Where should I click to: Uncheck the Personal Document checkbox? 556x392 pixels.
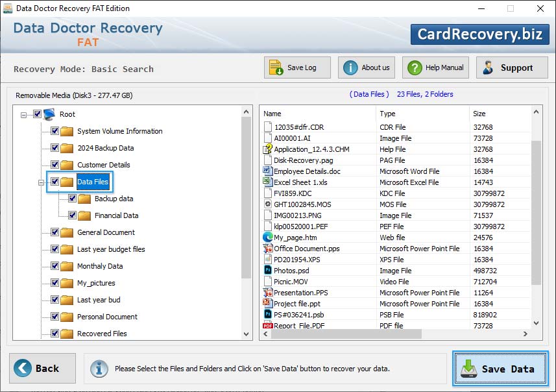(54, 317)
